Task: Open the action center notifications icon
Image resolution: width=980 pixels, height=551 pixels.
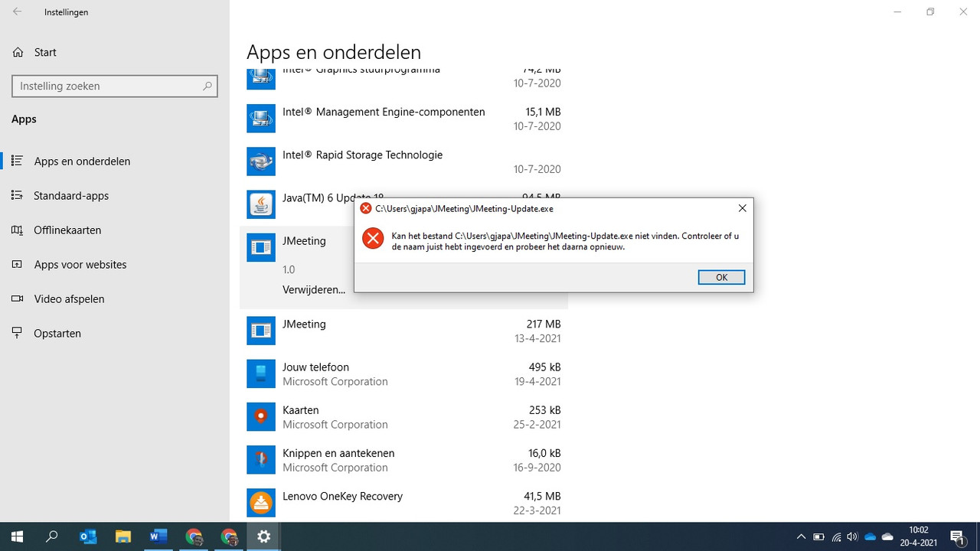Action: coord(957,536)
